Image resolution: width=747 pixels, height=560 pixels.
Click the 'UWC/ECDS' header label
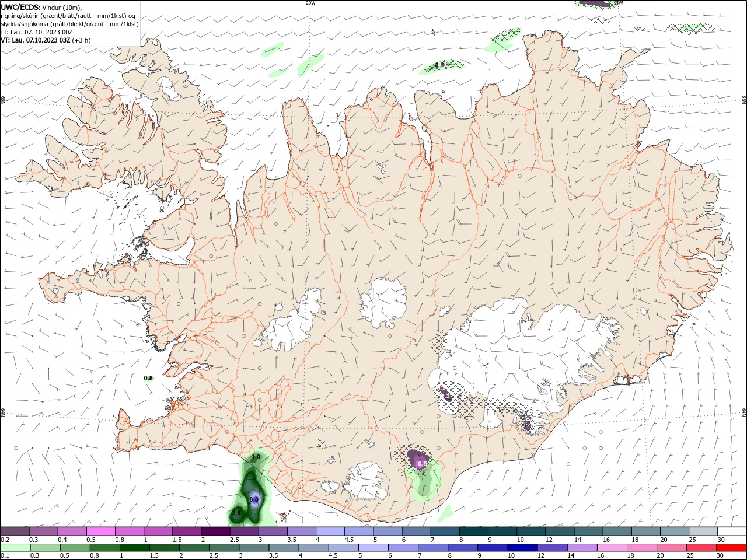[20, 7]
